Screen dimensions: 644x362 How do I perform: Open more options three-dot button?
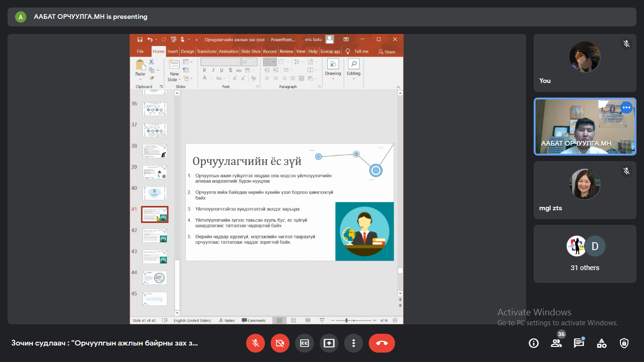354,343
